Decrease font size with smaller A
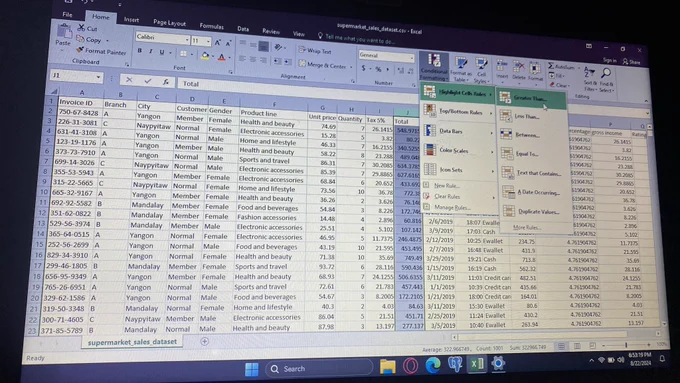Image resolution: width=680 pixels, height=383 pixels. click(228, 43)
